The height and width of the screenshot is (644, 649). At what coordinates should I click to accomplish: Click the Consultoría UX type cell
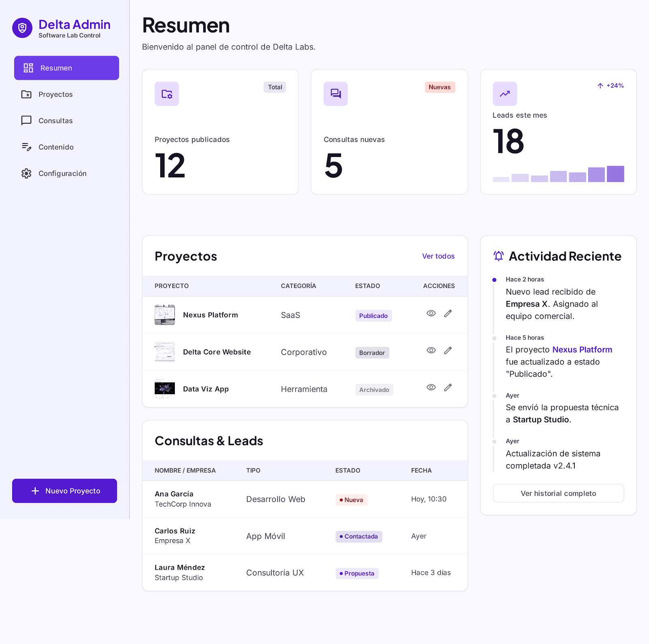pos(275,573)
